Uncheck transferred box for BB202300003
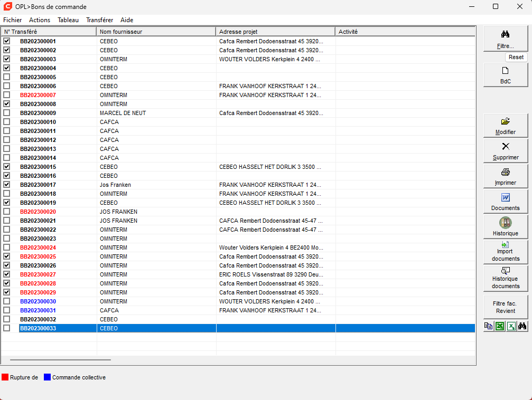532x400 pixels. pos(7,59)
